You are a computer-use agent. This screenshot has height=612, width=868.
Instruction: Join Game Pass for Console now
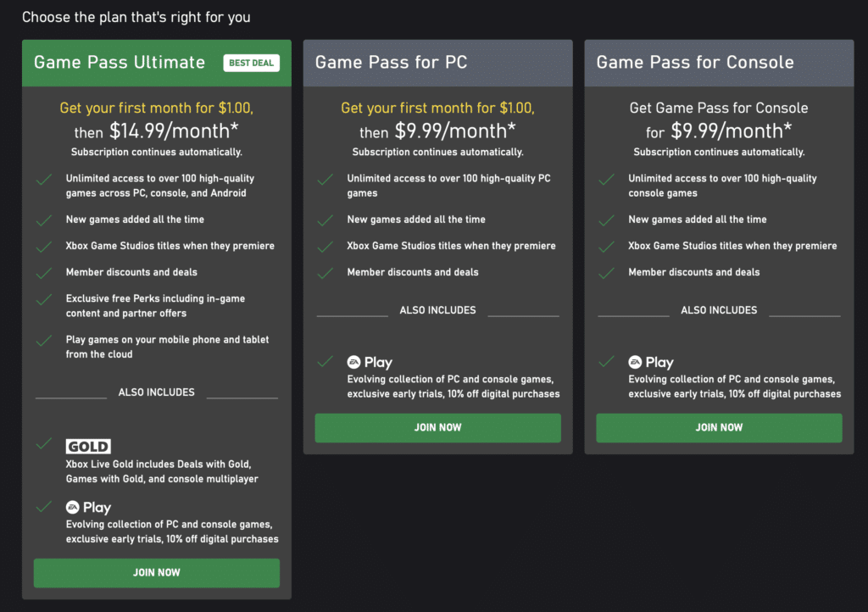(x=719, y=428)
